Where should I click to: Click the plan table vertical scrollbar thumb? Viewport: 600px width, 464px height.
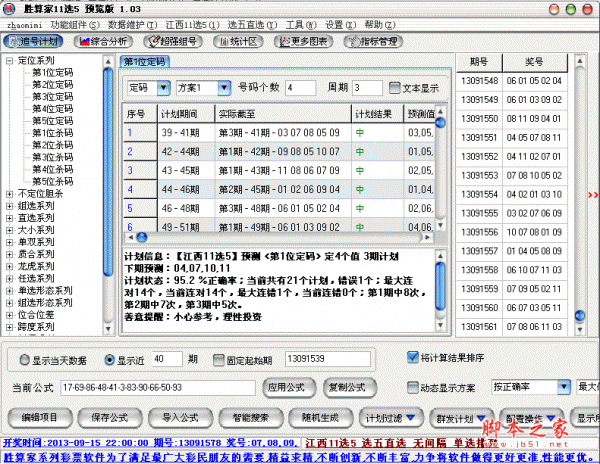440,123
